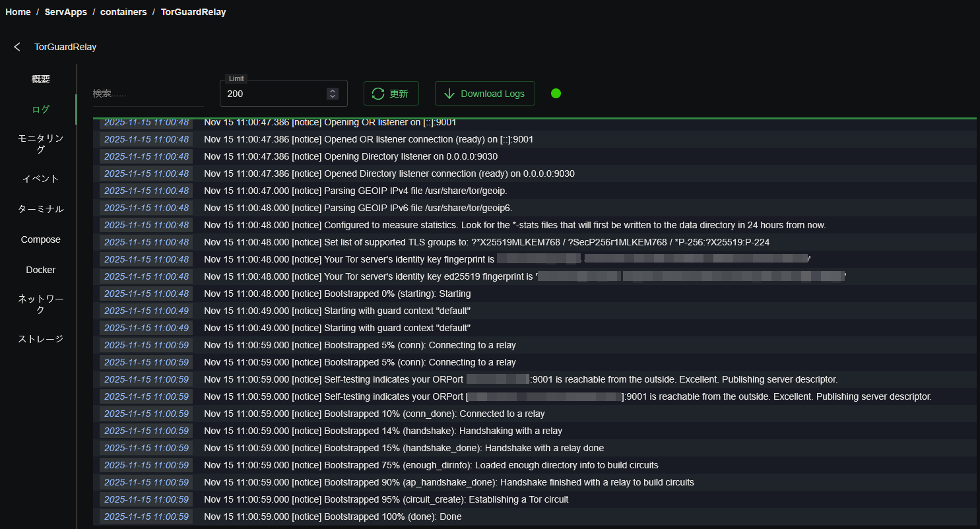980x529 pixels.
Task: Click the back arrow next to TorGuardRelay
Action: 17,47
